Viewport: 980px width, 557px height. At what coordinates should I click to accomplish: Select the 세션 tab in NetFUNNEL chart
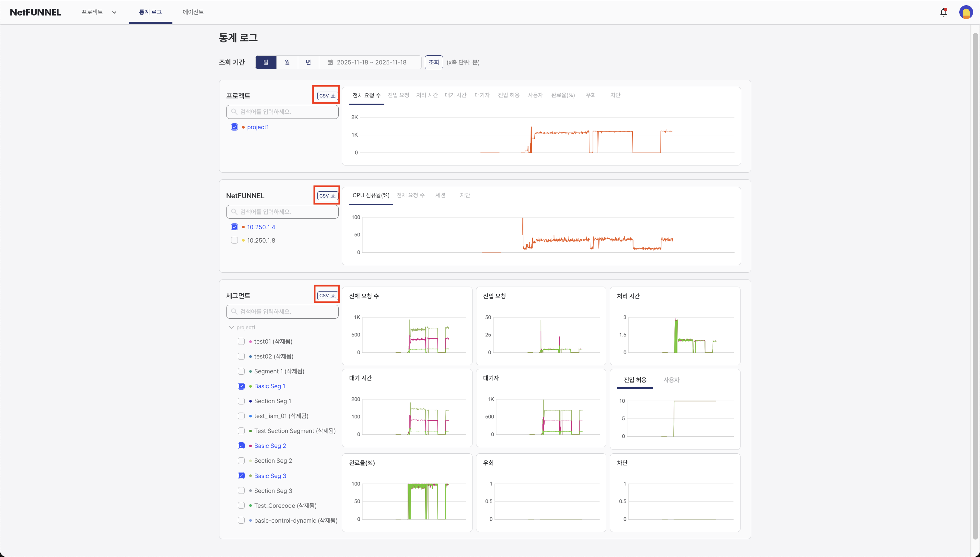click(x=440, y=195)
